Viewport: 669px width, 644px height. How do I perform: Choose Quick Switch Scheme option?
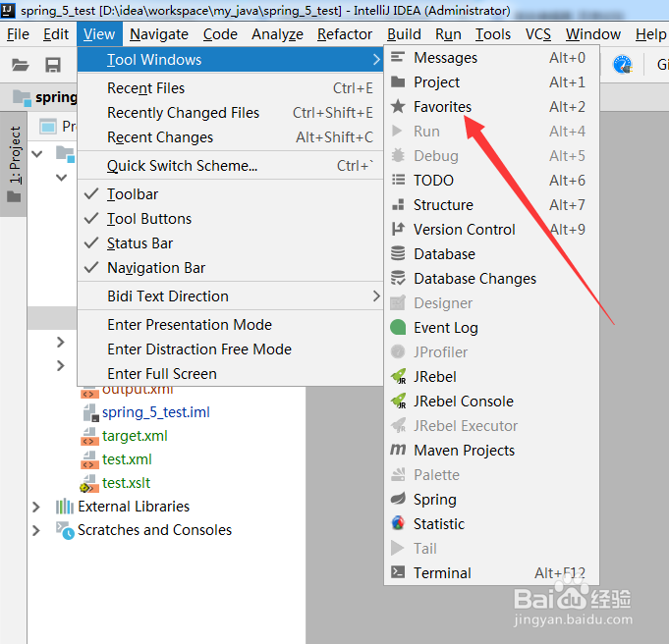click(231, 166)
